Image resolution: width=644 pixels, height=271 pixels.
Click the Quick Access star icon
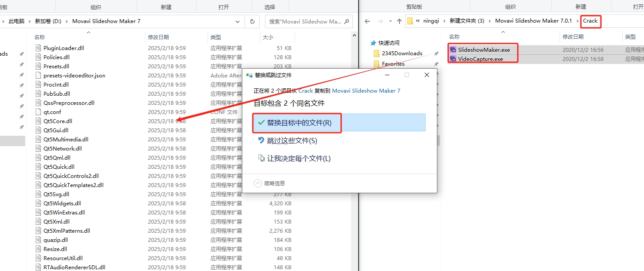tap(373, 43)
